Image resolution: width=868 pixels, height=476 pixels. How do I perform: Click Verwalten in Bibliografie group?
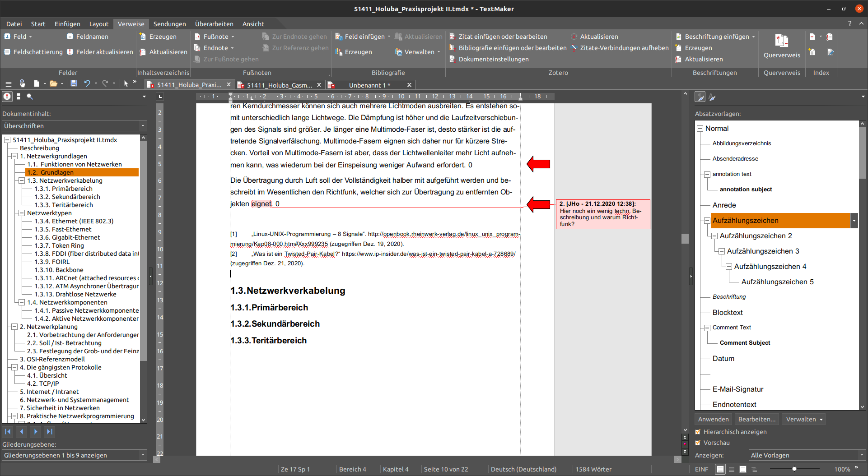[418, 52]
